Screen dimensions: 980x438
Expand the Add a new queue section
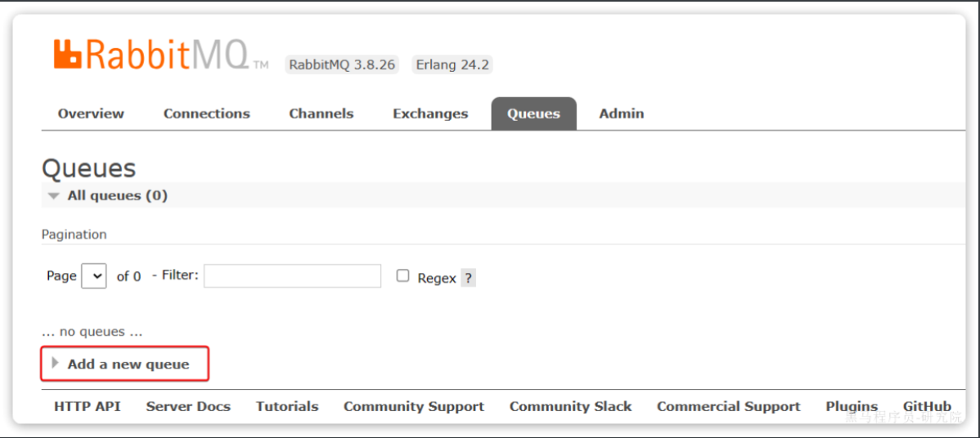124,364
